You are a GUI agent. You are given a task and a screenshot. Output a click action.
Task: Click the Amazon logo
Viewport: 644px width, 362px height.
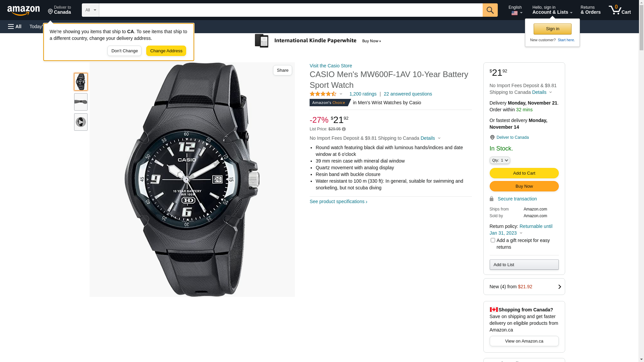[23, 10]
